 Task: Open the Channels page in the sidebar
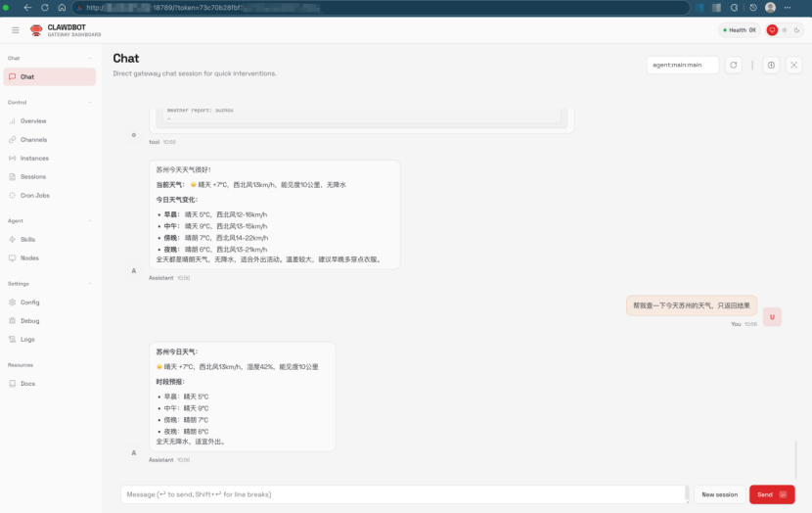click(33, 140)
